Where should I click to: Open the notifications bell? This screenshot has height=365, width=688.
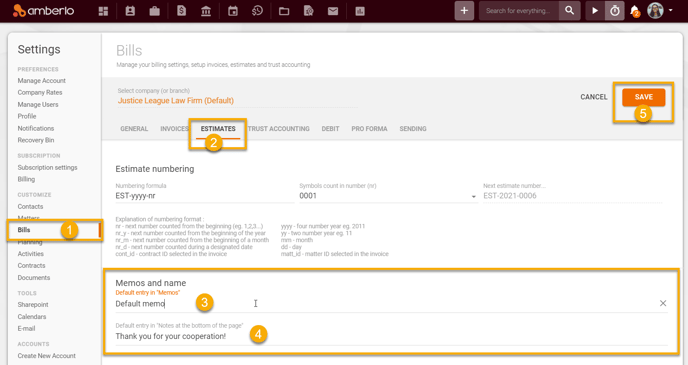pos(634,11)
